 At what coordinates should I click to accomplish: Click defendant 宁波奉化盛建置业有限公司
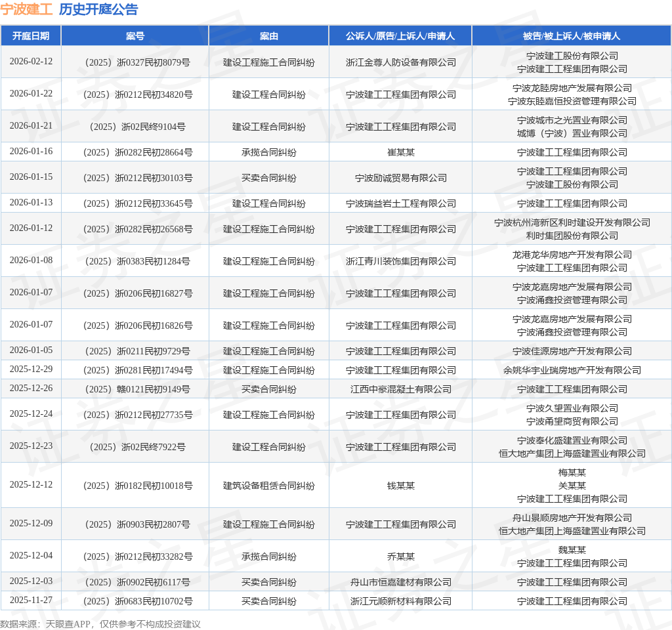click(572, 440)
